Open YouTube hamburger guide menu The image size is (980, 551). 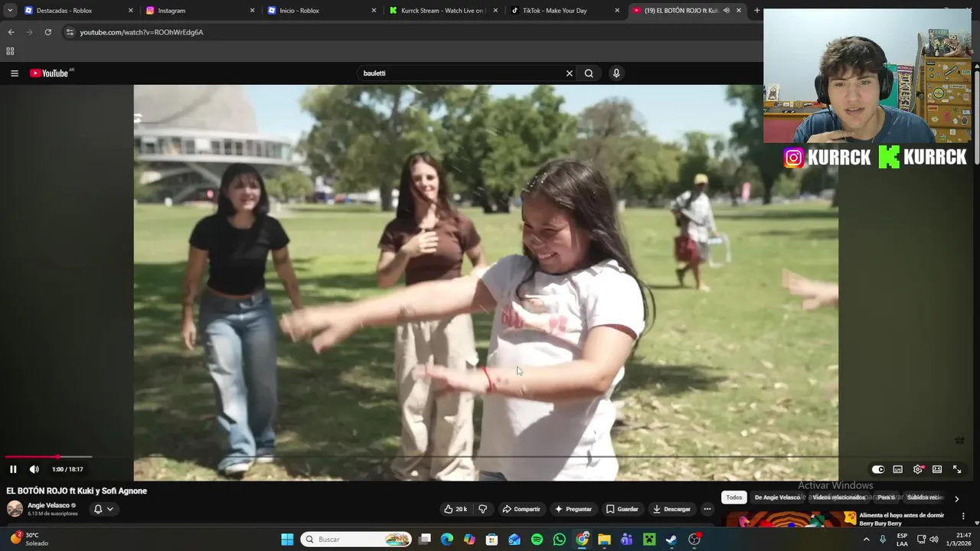click(x=15, y=73)
